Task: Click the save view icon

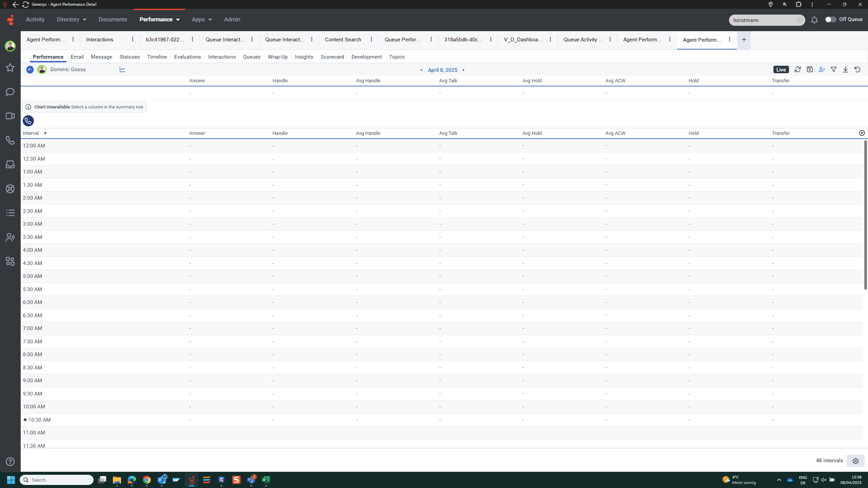Action: click(810, 69)
